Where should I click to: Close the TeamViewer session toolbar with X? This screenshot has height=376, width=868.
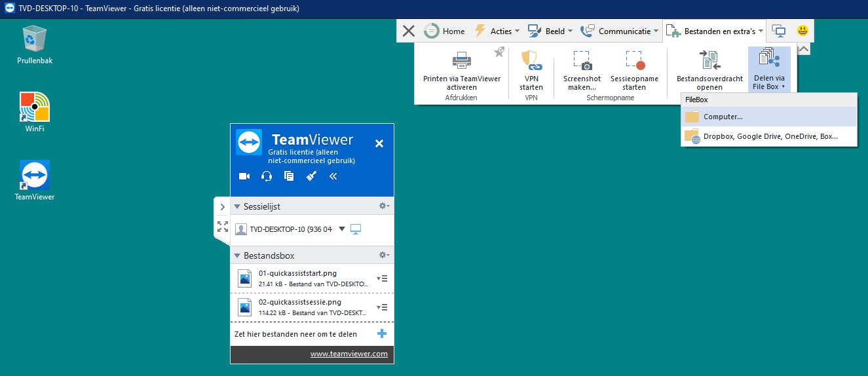[x=409, y=31]
